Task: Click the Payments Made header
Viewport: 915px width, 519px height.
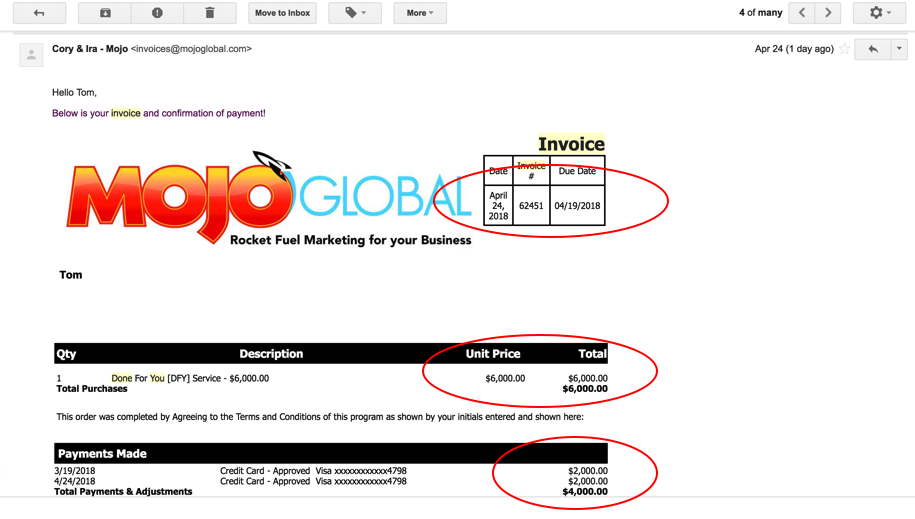Action: coord(102,454)
